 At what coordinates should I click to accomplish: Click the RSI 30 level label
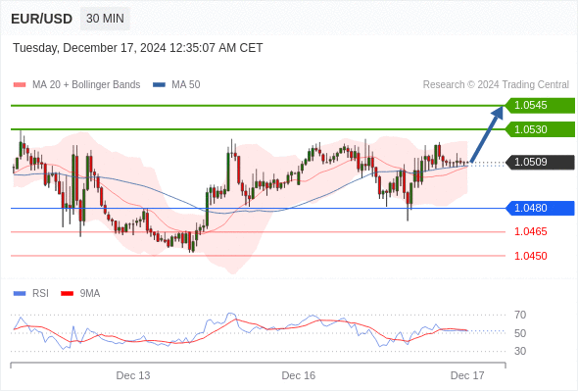click(520, 351)
